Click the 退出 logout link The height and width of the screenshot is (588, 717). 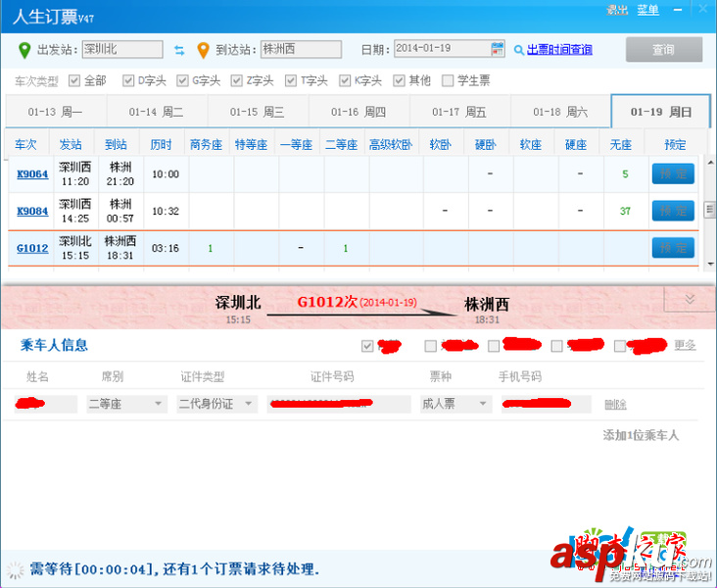pos(617,10)
